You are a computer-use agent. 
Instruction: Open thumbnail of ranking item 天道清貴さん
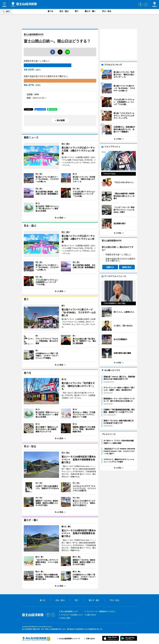pyautogui.click(x=107, y=129)
